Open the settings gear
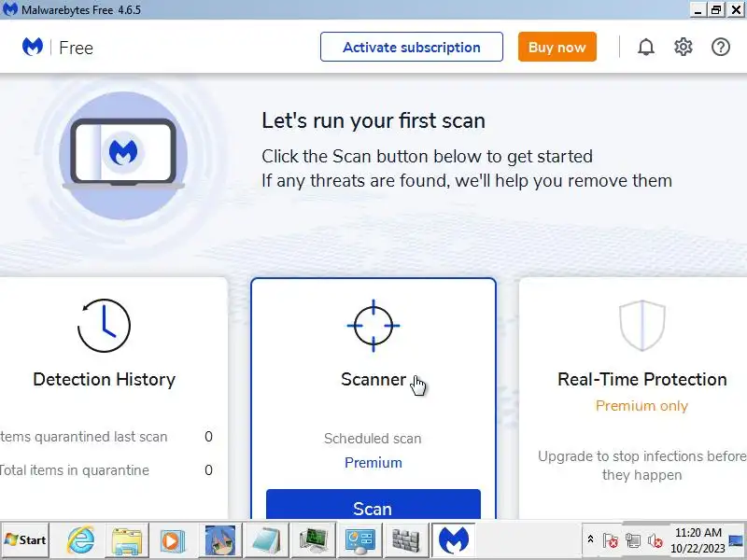 pos(684,47)
